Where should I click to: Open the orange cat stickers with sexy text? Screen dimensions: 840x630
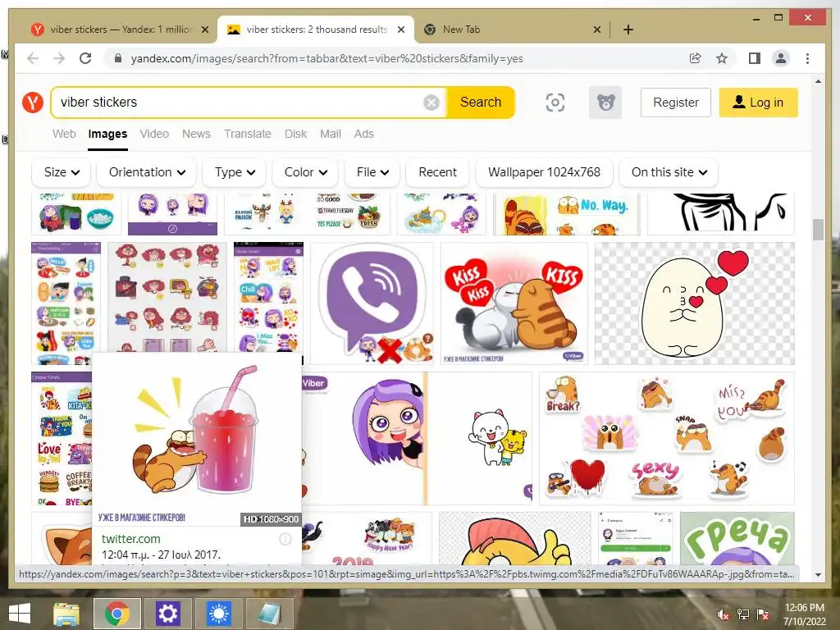[666, 438]
